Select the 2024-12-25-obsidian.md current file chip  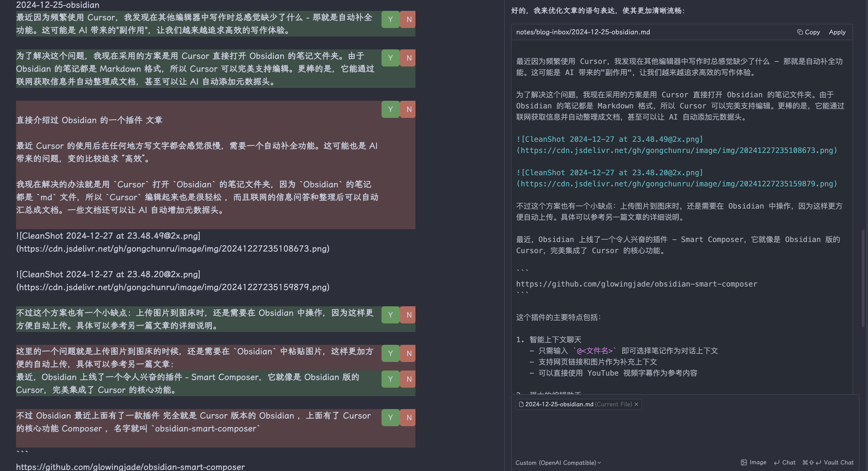(x=578, y=404)
